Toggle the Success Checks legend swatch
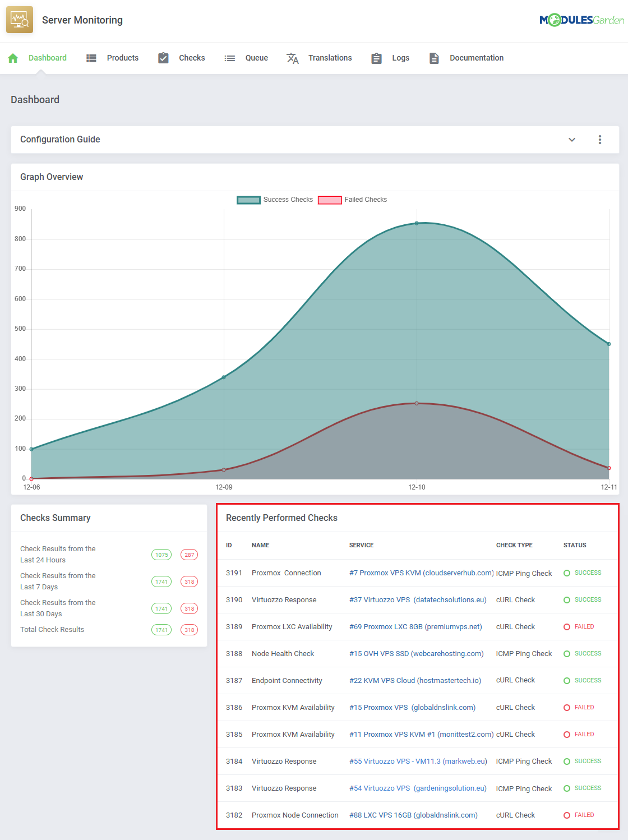Viewport: 628px width, 840px height. point(249,200)
